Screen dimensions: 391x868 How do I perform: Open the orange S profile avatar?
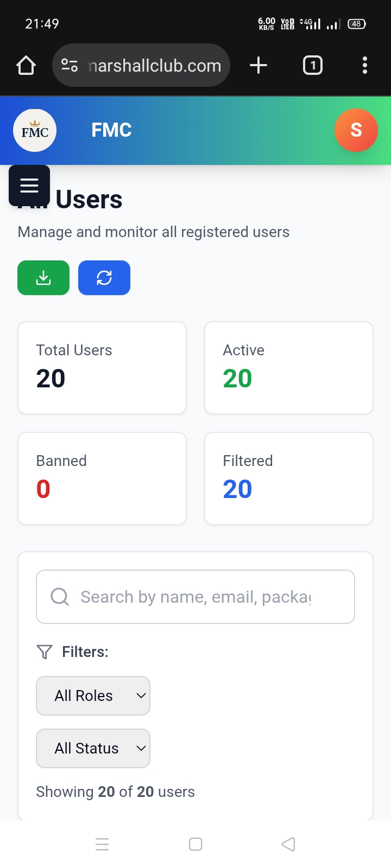356,130
